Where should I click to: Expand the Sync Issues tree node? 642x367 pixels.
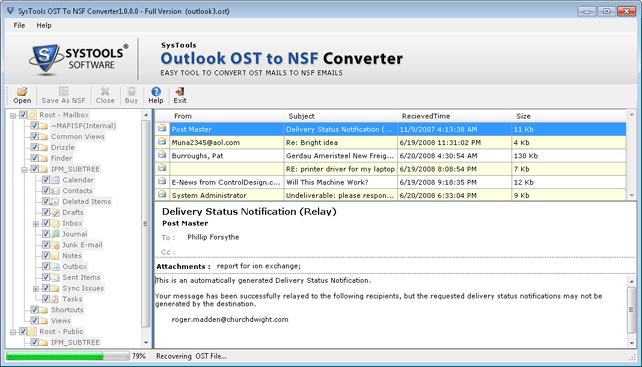[36, 289]
